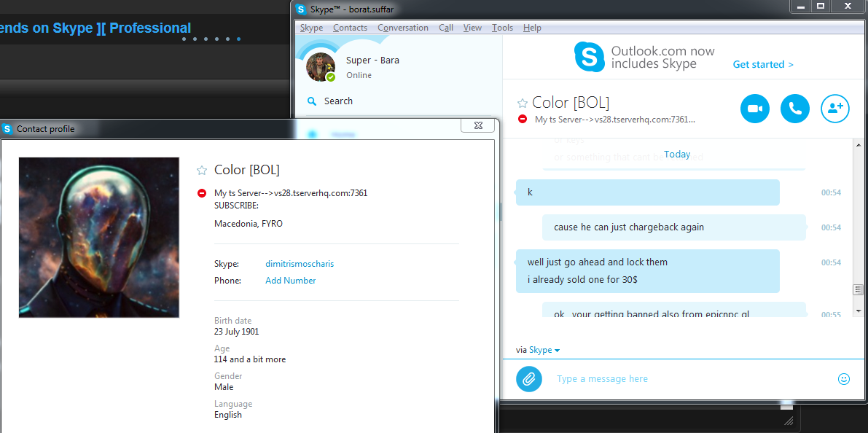Click the Super - Bara name

coord(372,61)
